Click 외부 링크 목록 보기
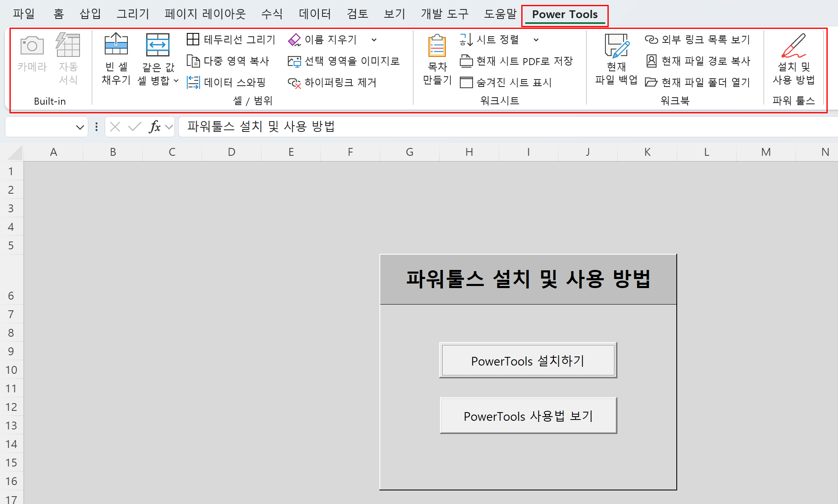This screenshot has height=504, width=838. click(x=697, y=40)
